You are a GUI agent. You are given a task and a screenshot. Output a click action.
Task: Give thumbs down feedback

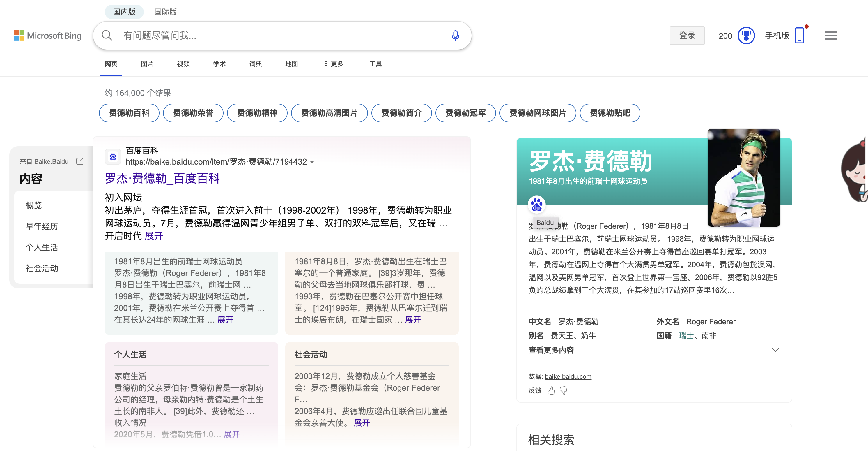[564, 391]
